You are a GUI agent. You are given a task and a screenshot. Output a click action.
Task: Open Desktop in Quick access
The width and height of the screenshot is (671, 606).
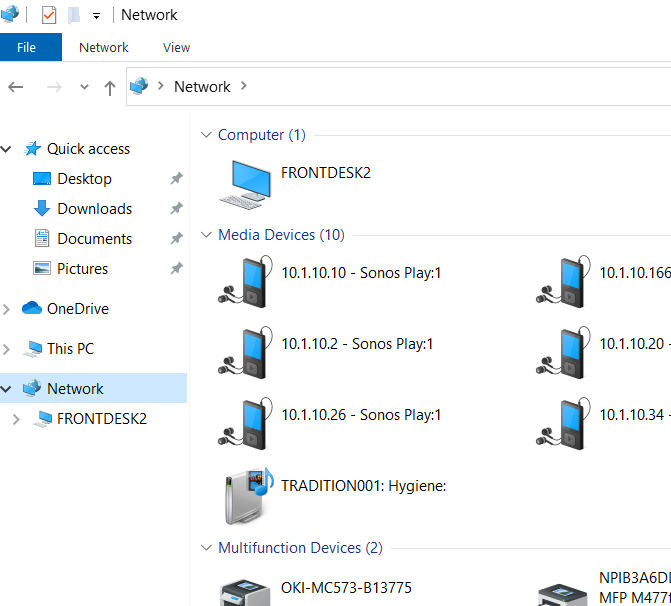[x=84, y=179]
